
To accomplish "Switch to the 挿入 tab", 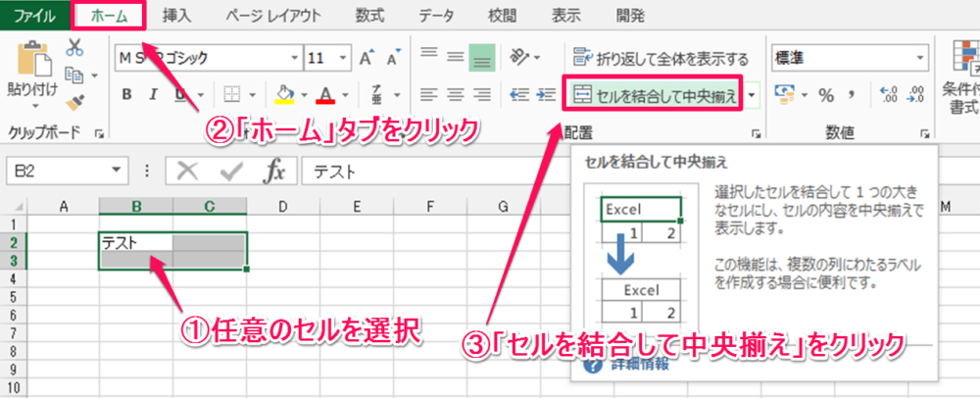I will pos(176,15).
